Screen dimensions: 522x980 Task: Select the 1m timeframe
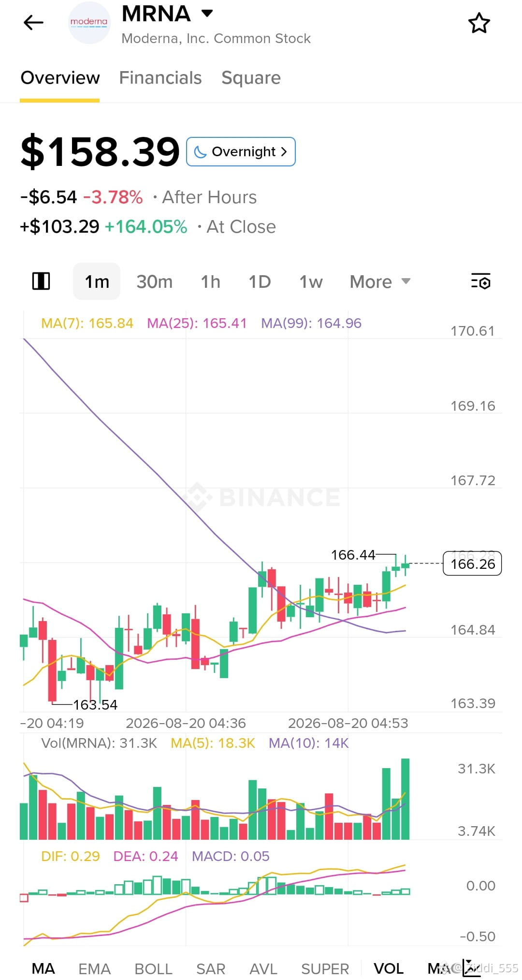point(97,282)
